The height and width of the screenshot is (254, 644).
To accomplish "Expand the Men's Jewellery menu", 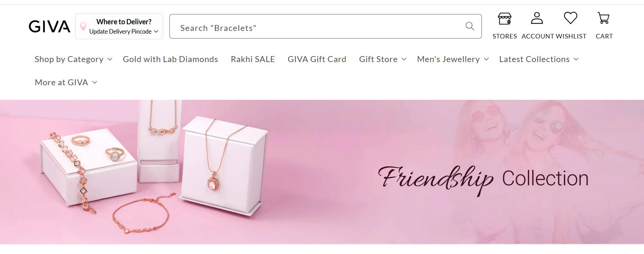I will (453, 59).
